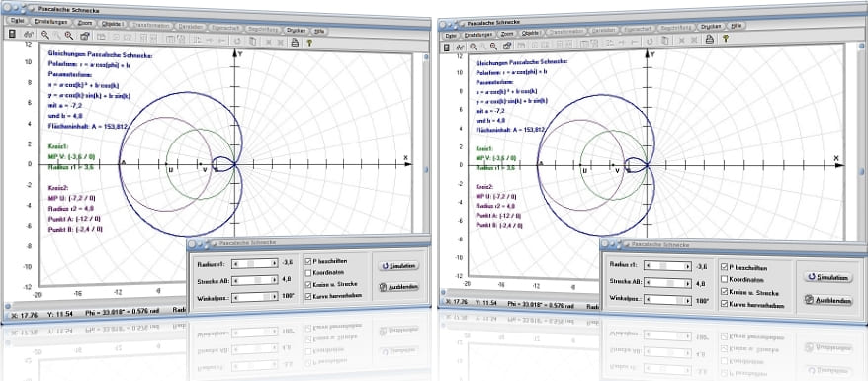Click the 'Winkelpos.' slider track in the left dialog
Image resolution: width=868 pixels, height=381 pixels.
[255, 298]
